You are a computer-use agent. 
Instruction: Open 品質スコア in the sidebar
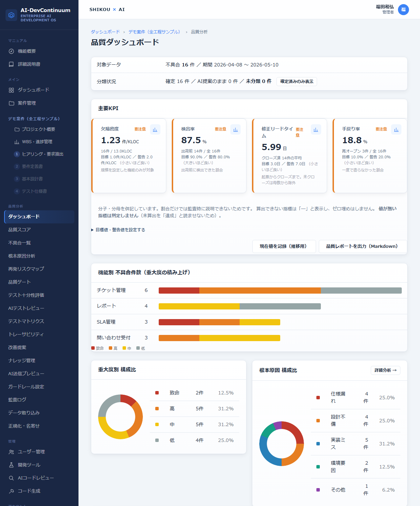(39, 230)
